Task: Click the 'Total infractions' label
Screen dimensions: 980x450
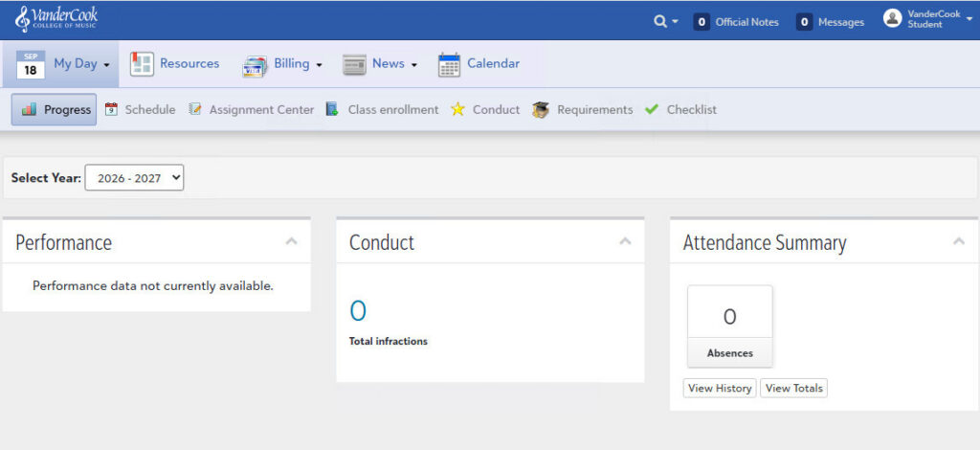Action: (x=389, y=341)
